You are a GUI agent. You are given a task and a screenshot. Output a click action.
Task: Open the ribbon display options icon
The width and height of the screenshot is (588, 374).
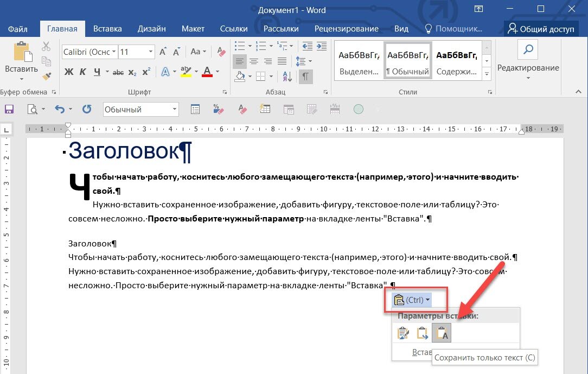(x=478, y=9)
